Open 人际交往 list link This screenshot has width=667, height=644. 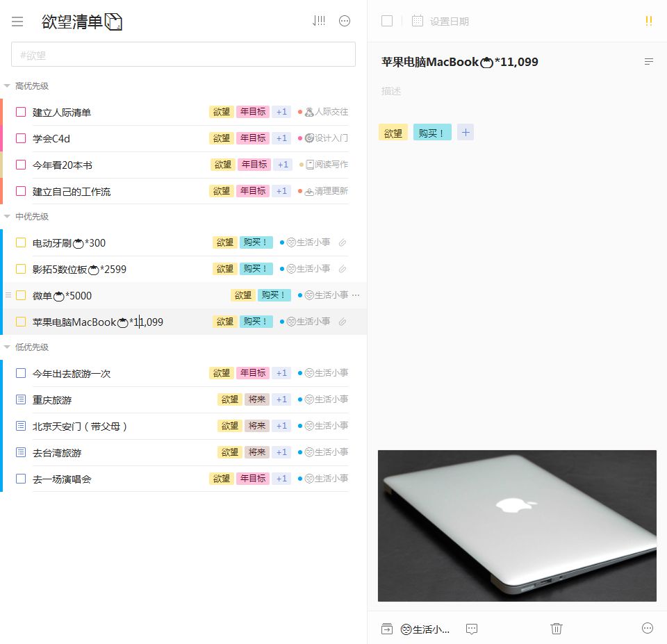327,112
